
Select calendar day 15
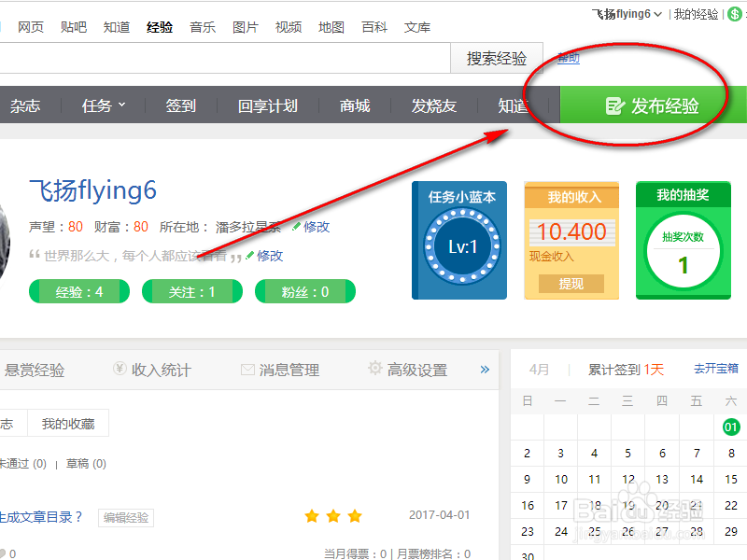click(731, 479)
